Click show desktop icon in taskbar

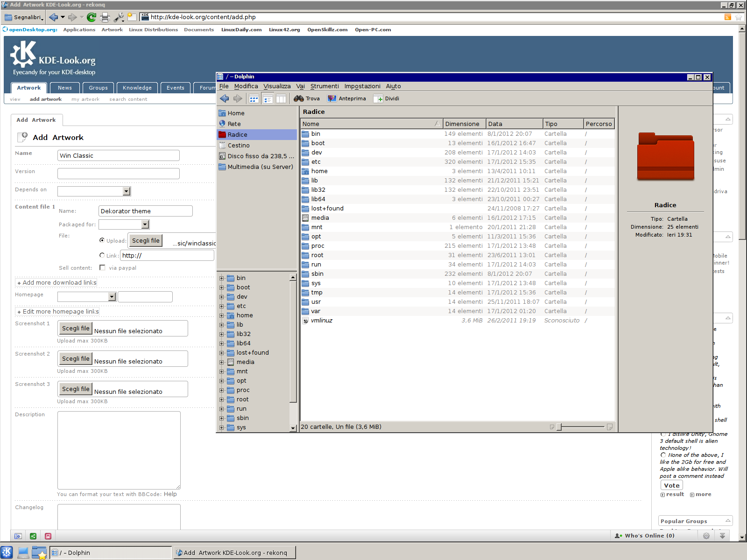pos(23,553)
